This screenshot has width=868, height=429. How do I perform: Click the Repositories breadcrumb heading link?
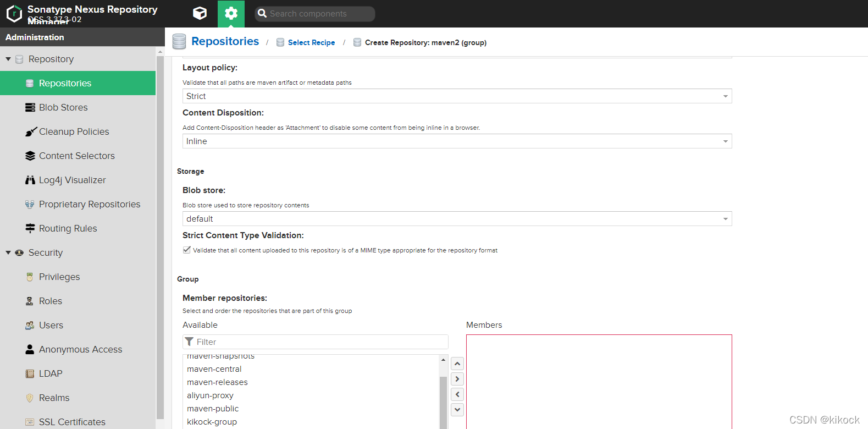(x=225, y=41)
